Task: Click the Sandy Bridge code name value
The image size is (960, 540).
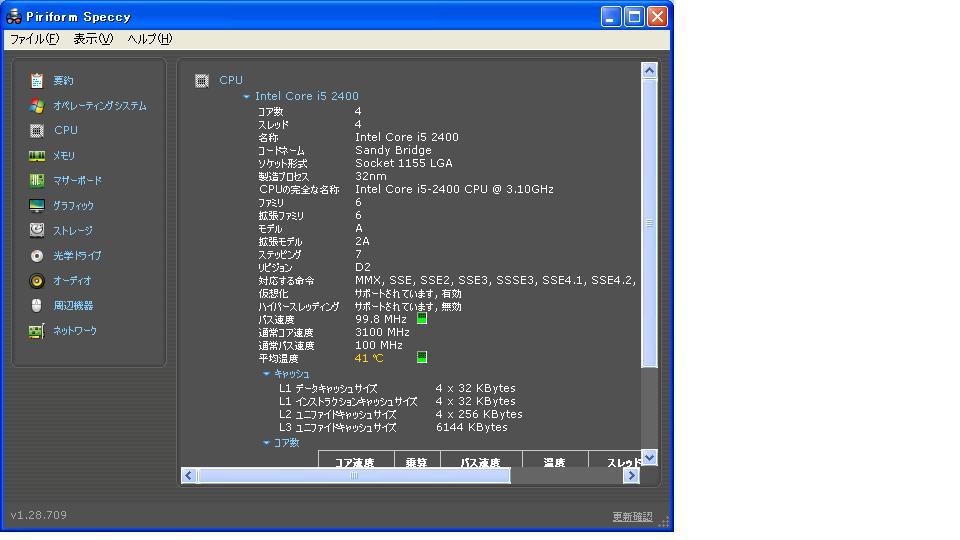Action: 393,150
